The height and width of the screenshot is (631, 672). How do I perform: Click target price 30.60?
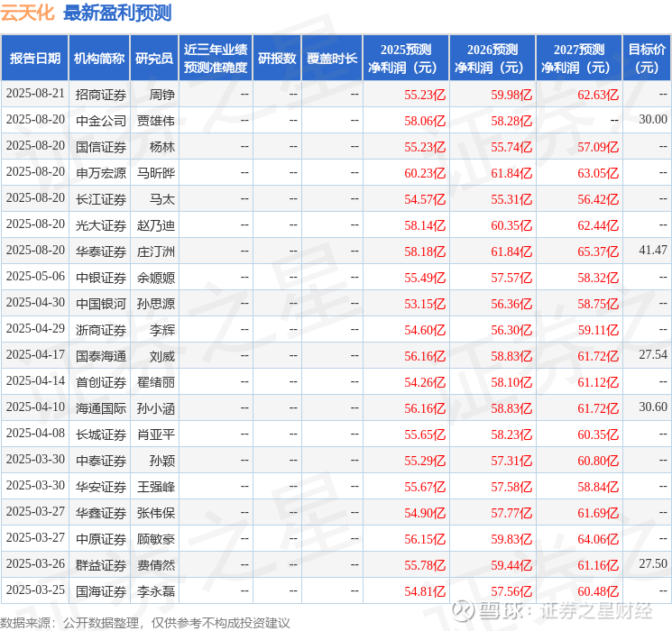(653, 407)
